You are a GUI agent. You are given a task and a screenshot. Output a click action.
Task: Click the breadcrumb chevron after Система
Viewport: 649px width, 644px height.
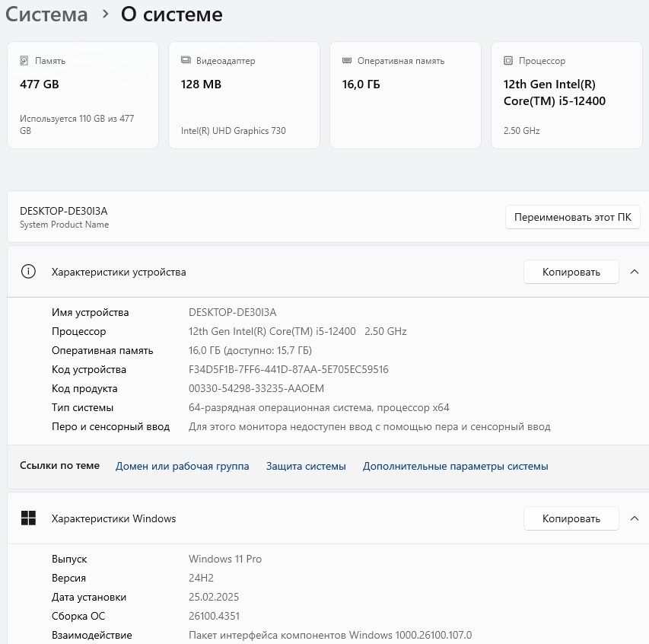pos(105,14)
